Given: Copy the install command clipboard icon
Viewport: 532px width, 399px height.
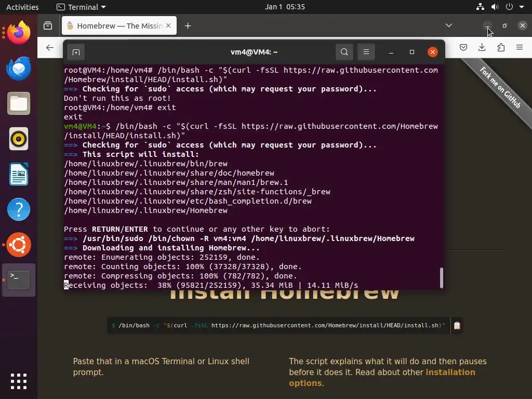Looking at the screenshot, I should click(x=457, y=325).
